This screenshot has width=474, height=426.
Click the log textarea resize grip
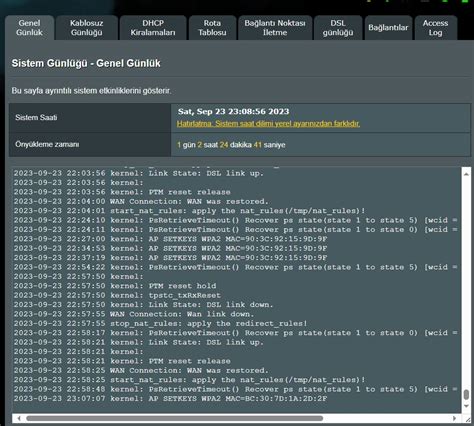[x=467, y=419]
